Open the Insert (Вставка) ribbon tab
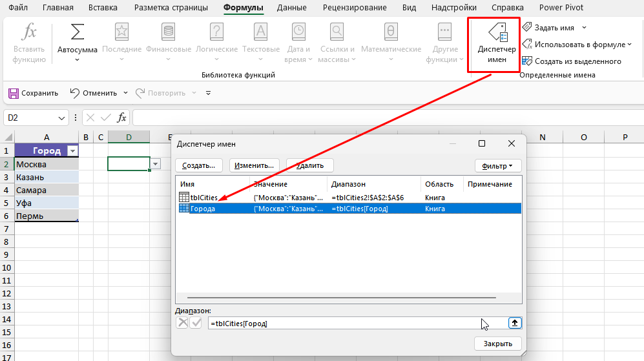 click(x=104, y=8)
